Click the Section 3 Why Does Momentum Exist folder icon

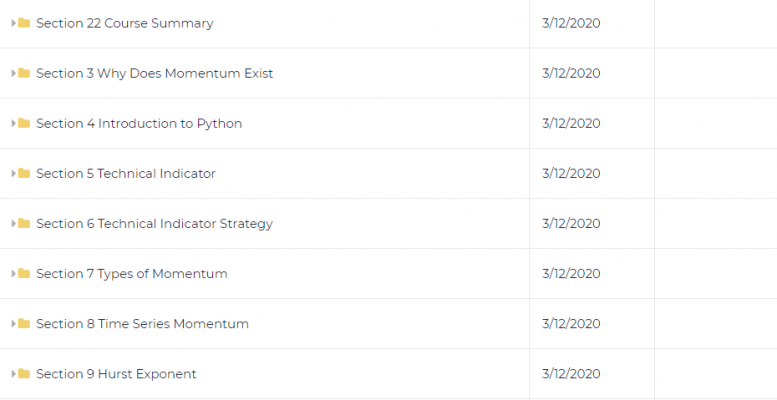point(24,73)
